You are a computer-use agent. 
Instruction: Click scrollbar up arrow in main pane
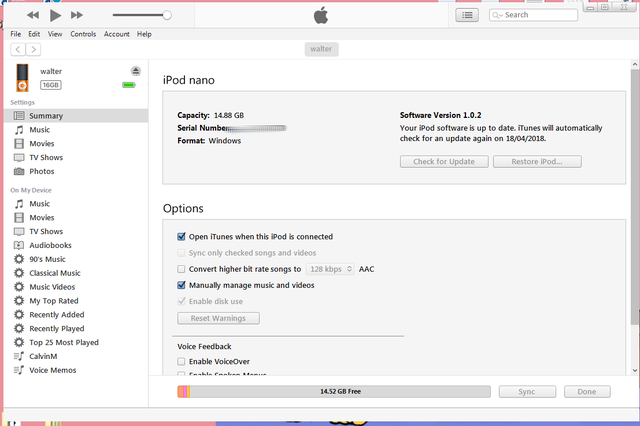click(635, 64)
